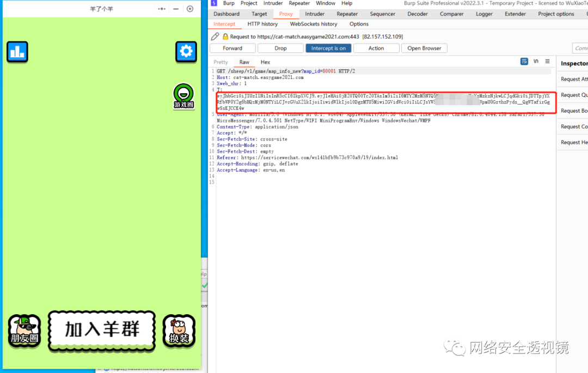Click the Accept-Language header line
Image resolution: width=588 pixels, height=373 pixels.
[x=251, y=170]
